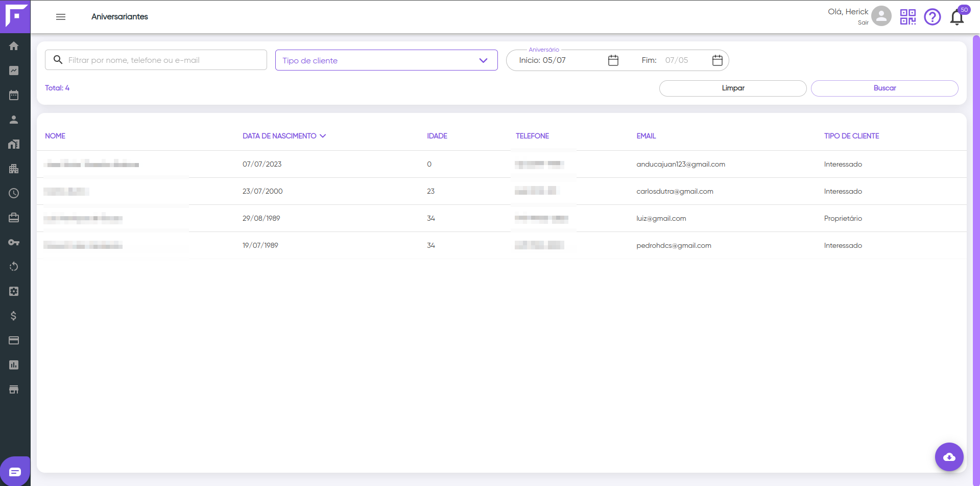Open the circular refresh arrow sidebar icon
Image resolution: width=980 pixels, height=486 pixels.
(x=14, y=267)
